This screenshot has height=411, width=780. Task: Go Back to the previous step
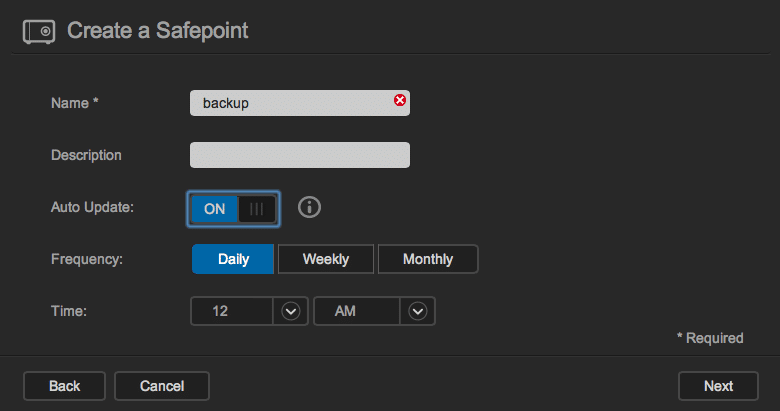tap(64, 386)
